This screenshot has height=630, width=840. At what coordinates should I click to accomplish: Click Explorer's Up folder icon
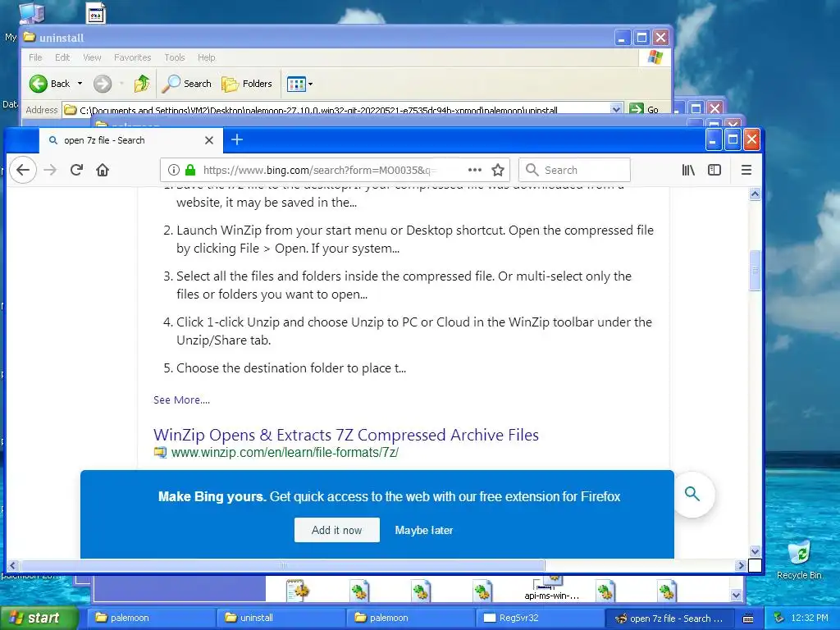pyautogui.click(x=142, y=84)
